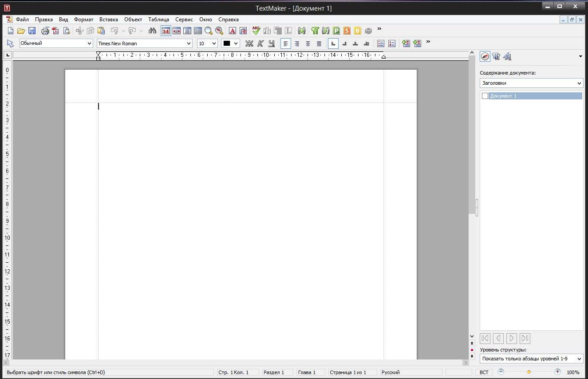The image size is (588, 379).
Task: Click the zoom in plus button
Action: click(x=557, y=372)
